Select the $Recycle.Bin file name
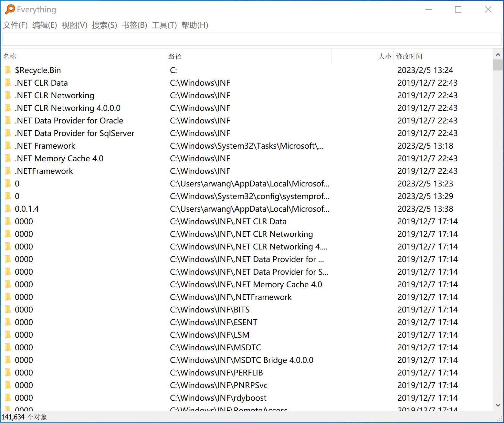The width and height of the screenshot is (504, 423). pos(38,70)
